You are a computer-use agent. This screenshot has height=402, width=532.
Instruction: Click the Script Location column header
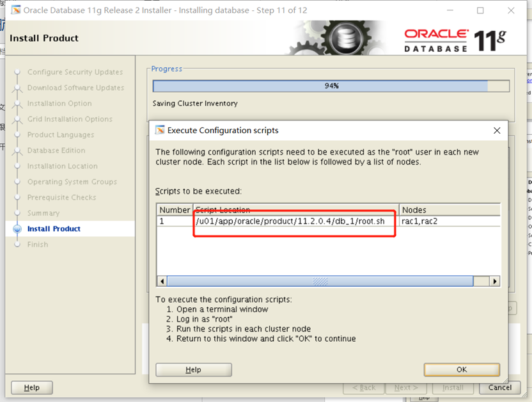click(x=296, y=210)
